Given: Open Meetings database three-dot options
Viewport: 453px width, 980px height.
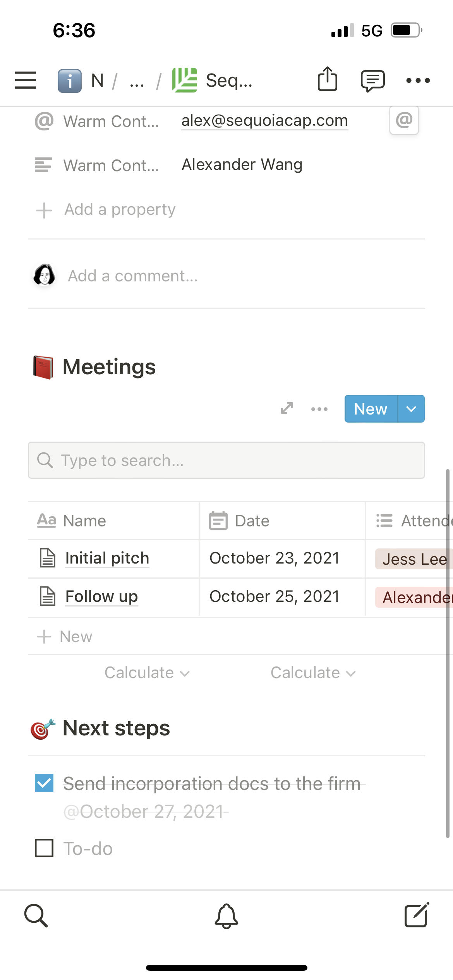Looking at the screenshot, I should click(x=319, y=409).
